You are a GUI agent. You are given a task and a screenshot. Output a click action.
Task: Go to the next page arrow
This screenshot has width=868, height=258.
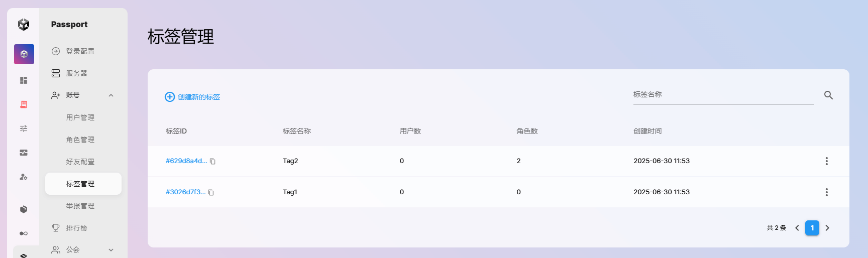click(x=827, y=228)
